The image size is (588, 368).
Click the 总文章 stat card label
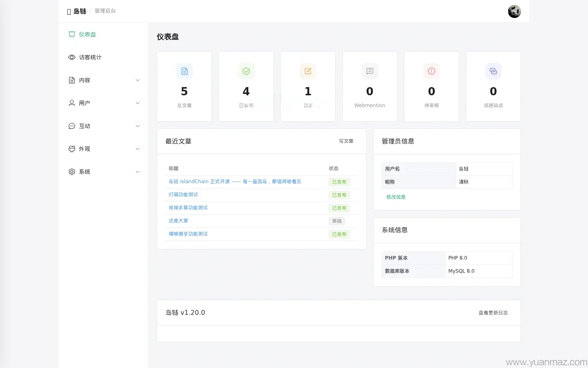click(x=185, y=105)
